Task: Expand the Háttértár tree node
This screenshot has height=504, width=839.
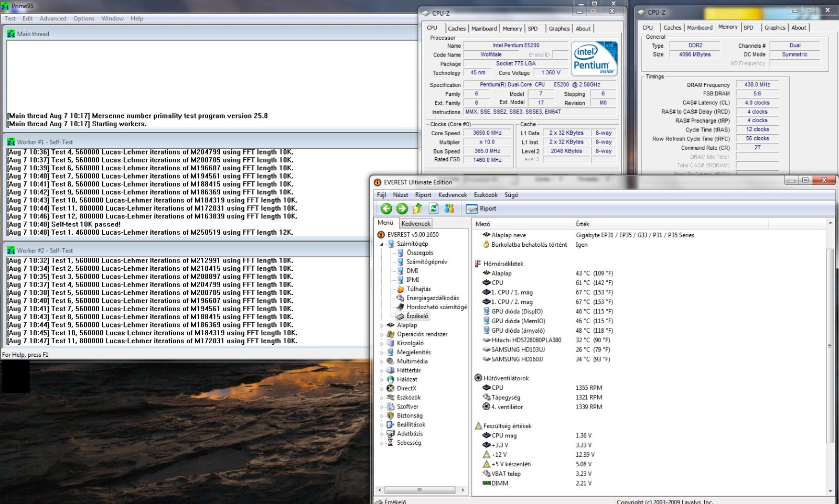Action: point(382,370)
